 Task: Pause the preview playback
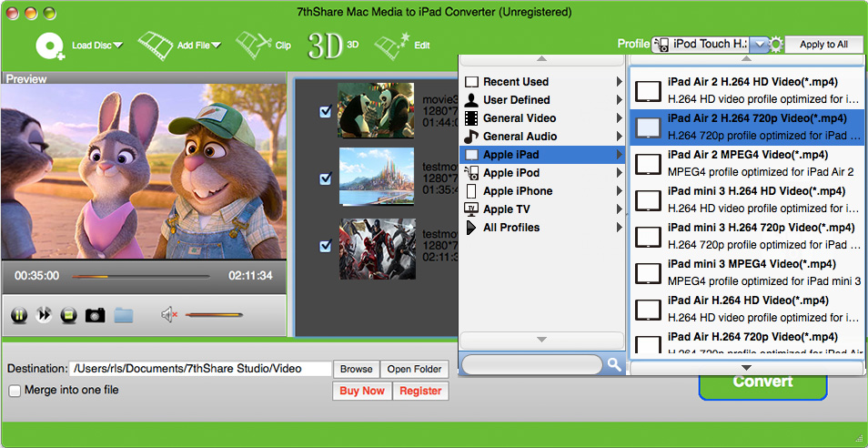coord(19,316)
